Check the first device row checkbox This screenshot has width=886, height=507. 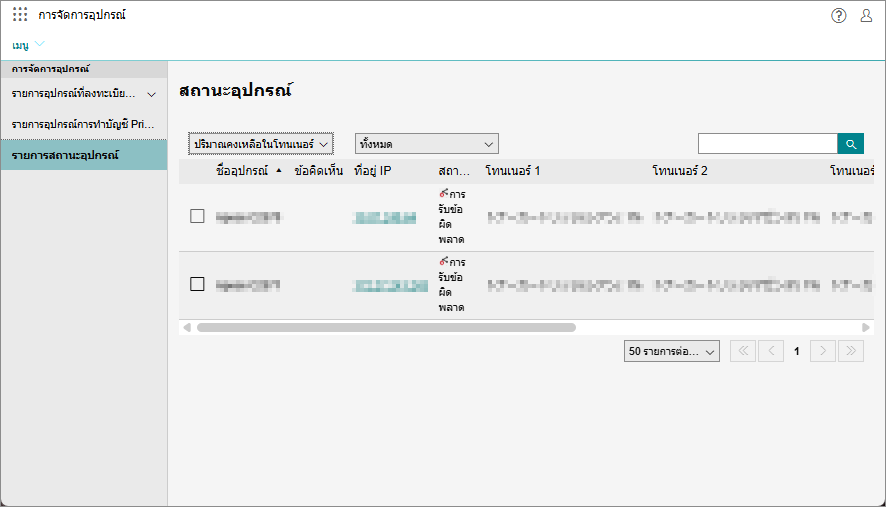pos(198,216)
